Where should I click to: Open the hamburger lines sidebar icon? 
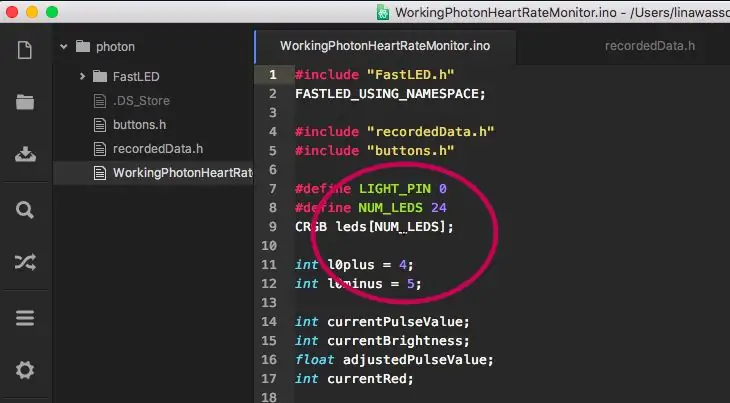click(25, 318)
